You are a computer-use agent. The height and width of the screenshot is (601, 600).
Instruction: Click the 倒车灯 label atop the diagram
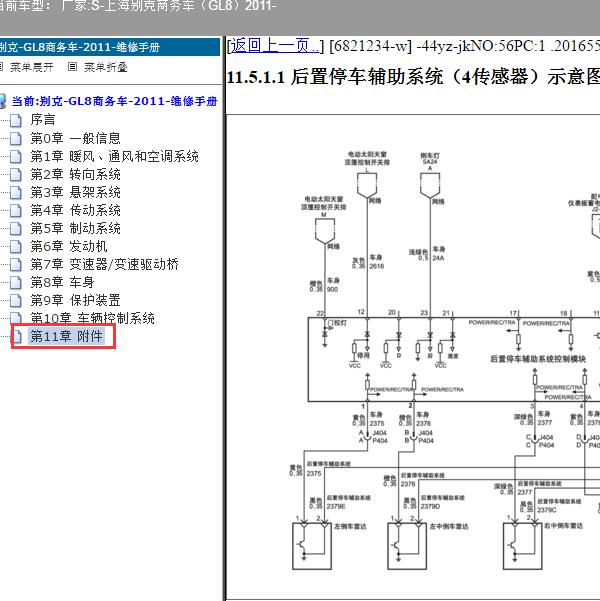pyautogui.click(x=430, y=156)
